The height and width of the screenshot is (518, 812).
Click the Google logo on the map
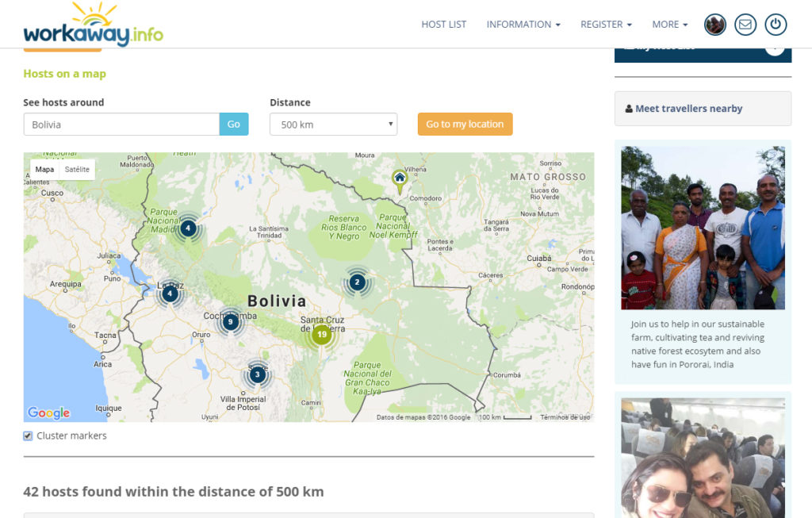click(48, 412)
